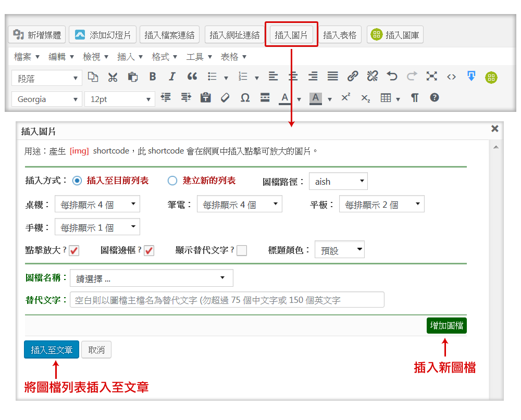The width and height of the screenshot is (521, 420).
Task: Uncheck the 點擊放大 checkbox
Action: tap(73, 250)
